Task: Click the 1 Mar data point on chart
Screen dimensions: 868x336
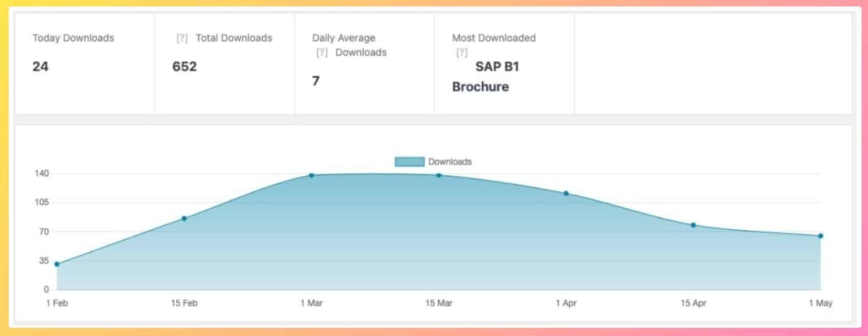Action: [312, 175]
